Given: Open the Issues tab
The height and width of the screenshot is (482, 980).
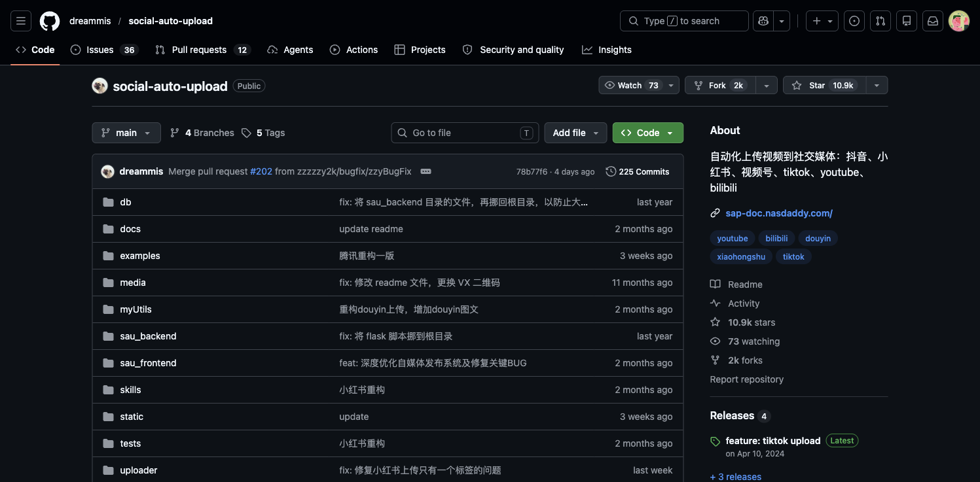Looking at the screenshot, I should 105,50.
